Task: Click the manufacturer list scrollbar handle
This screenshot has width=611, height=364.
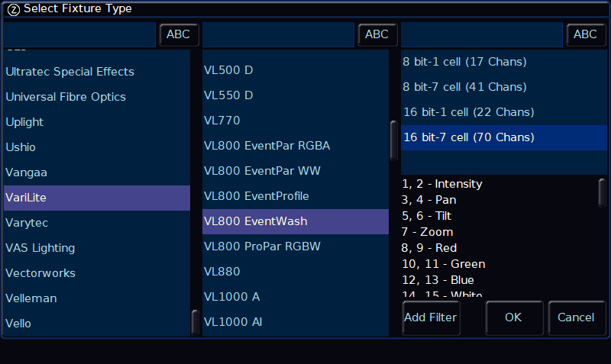Action: click(196, 322)
